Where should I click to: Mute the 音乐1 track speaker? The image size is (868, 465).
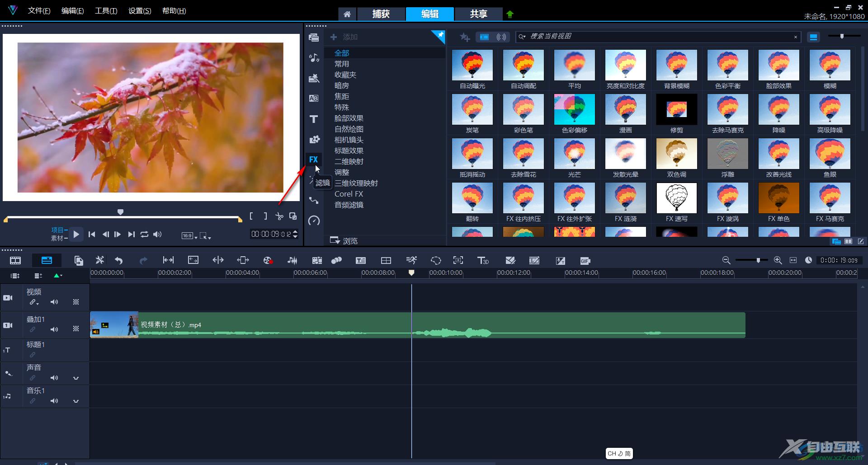[x=54, y=401]
